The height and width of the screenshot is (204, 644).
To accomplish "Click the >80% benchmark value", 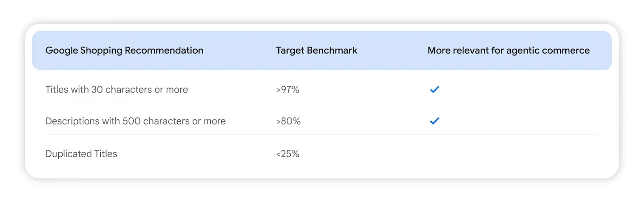I will pos(288,121).
